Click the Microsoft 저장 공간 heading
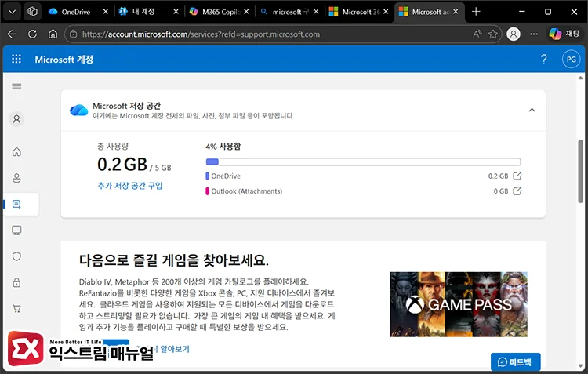 (126, 106)
